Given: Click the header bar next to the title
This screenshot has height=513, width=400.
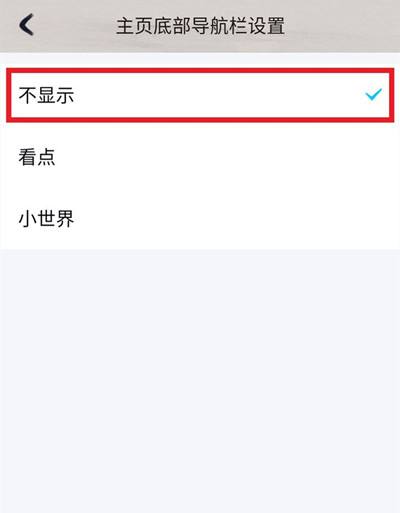Looking at the screenshot, I should [342, 26].
